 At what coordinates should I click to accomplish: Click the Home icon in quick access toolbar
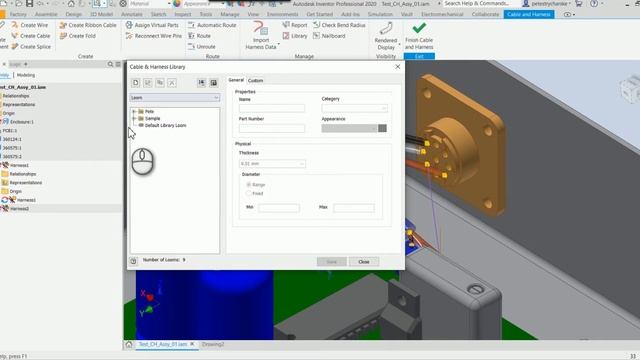pyautogui.click(x=71, y=4)
